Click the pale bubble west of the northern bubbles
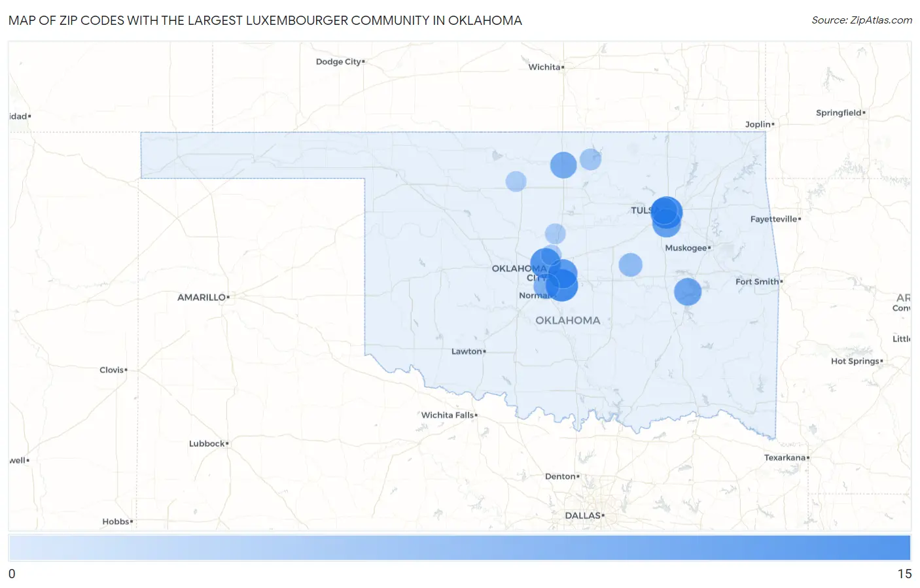 coord(516,181)
